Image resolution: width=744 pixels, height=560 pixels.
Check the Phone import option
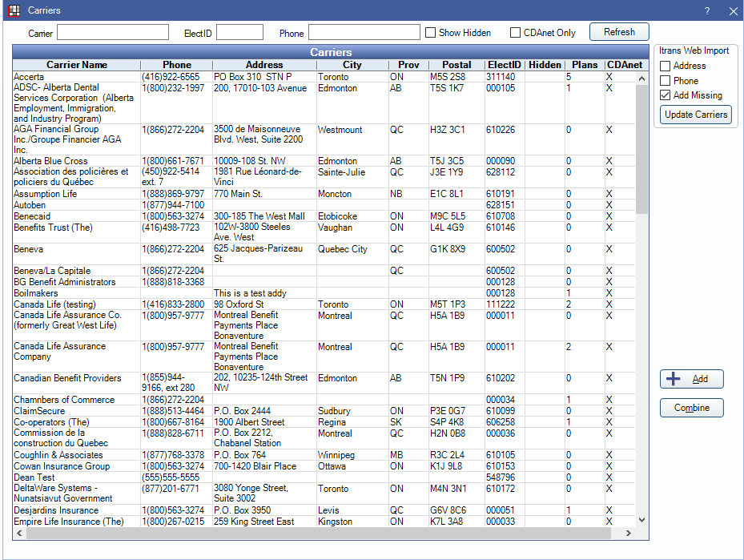click(666, 81)
